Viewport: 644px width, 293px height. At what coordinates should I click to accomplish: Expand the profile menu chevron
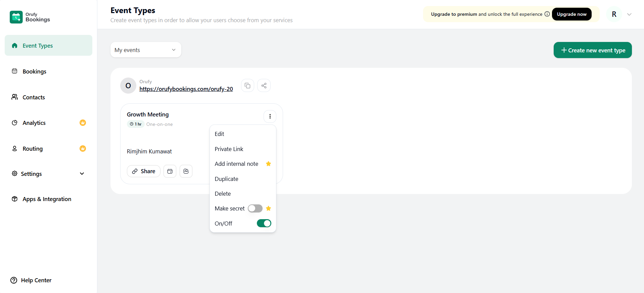629,14
